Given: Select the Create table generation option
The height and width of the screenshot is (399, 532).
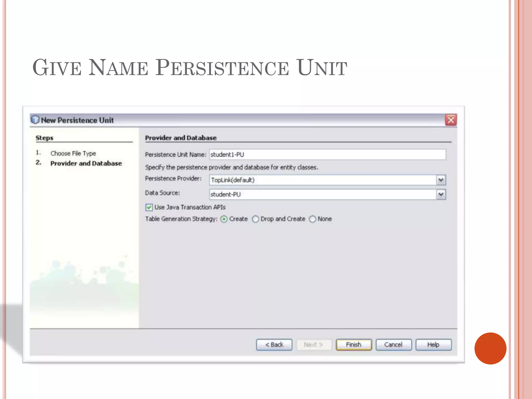Looking at the screenshot, I should click(x=224, y=219).
